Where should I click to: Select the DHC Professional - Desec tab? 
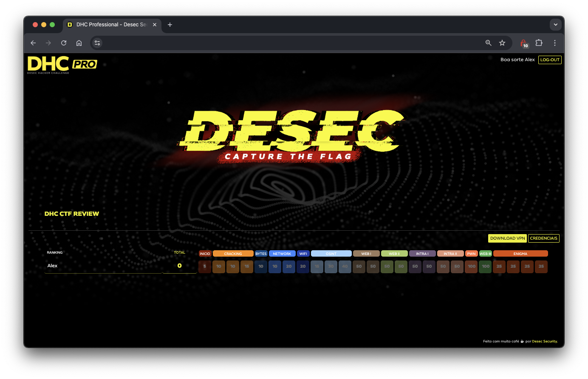click(112, 25)
